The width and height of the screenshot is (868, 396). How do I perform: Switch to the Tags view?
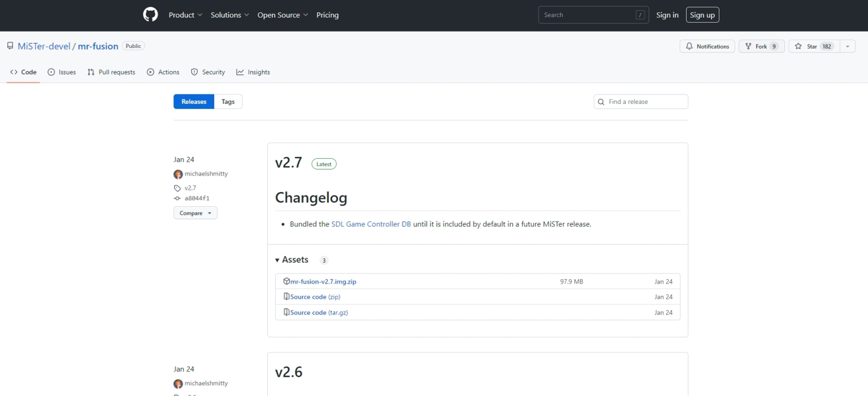tap(228, 102)
